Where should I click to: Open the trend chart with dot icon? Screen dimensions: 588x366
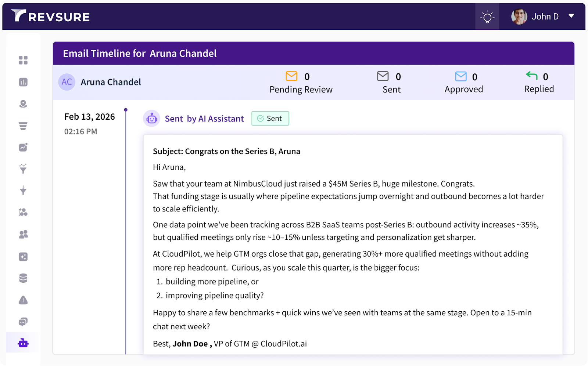pyautogui.click(x=23, y=147)
